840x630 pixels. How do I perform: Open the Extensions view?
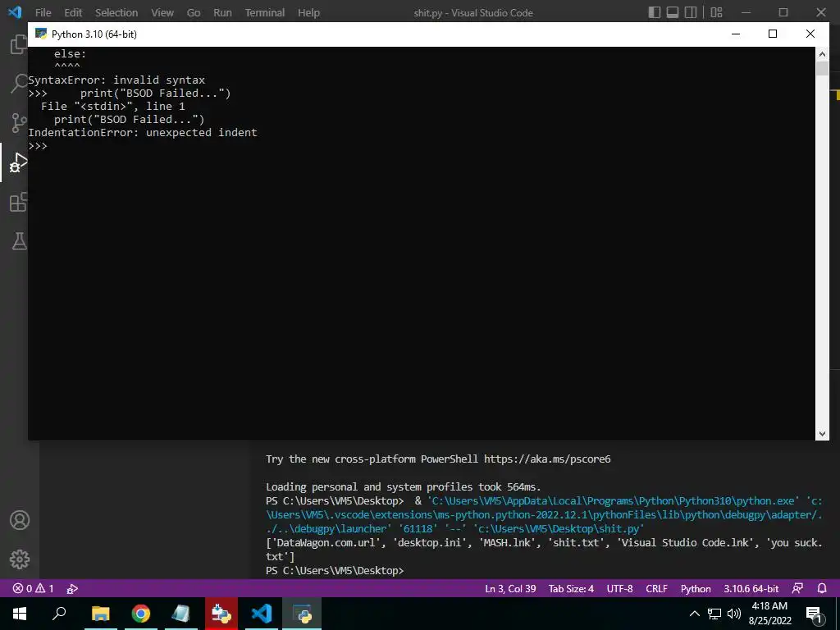19,202
